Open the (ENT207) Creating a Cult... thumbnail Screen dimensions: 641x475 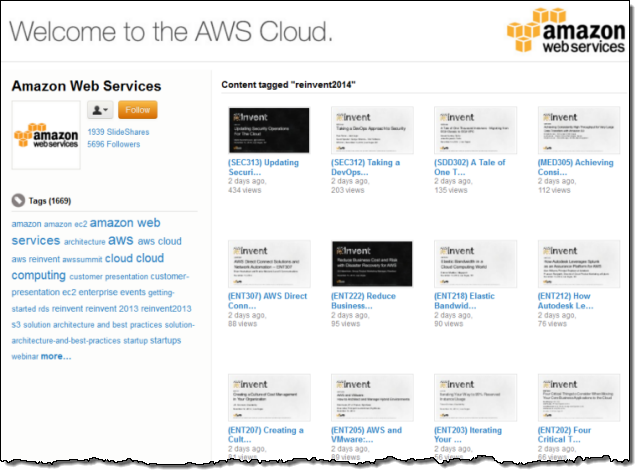269,398
